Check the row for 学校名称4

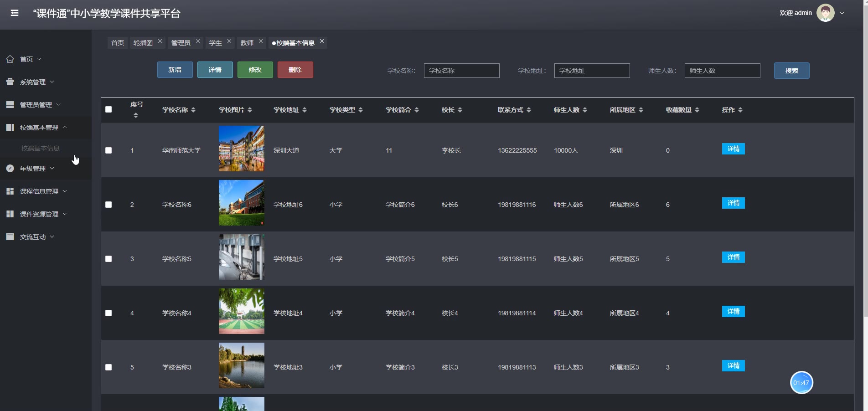click(x=108, y=313)
